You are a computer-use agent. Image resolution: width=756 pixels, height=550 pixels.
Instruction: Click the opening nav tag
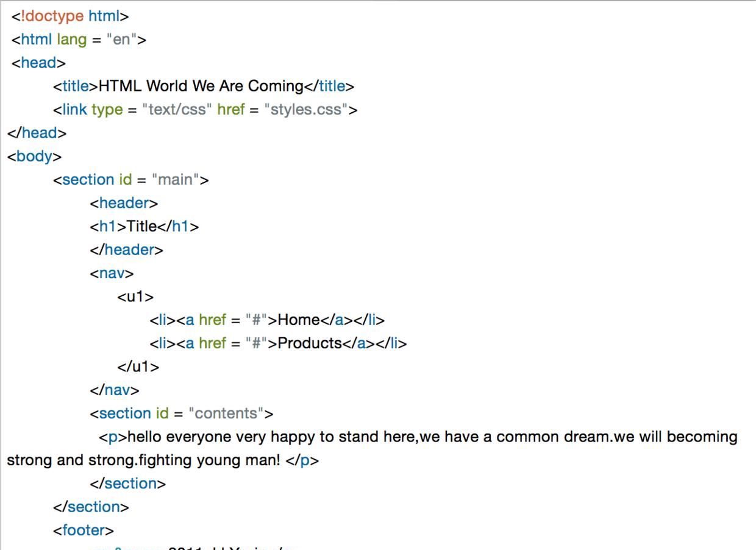click(x=112, y=273)
